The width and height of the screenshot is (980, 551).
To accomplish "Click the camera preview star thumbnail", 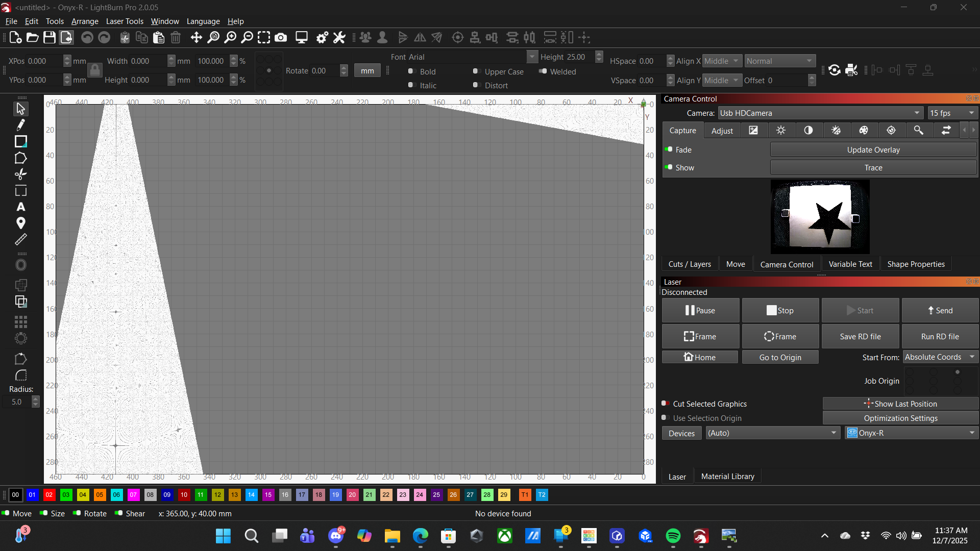I will click(x=820, y=217).
